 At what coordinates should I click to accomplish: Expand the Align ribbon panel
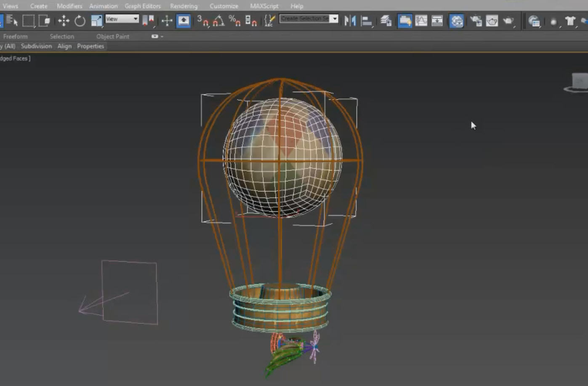pos(64,46)
